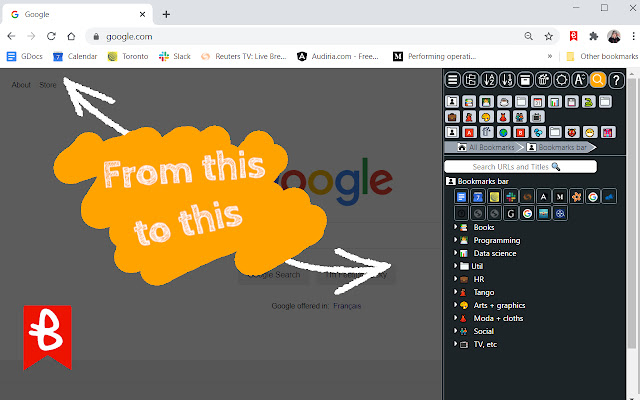Open Google Docs favicon in side panel
The width and height of the screenshot is (640, 400).
[461, 197]
